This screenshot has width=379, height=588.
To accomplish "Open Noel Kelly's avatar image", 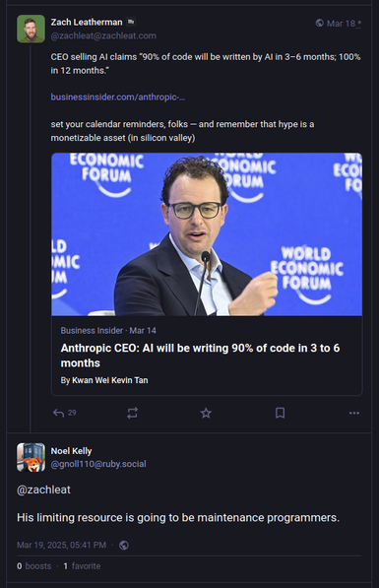I will pos(31,457).
